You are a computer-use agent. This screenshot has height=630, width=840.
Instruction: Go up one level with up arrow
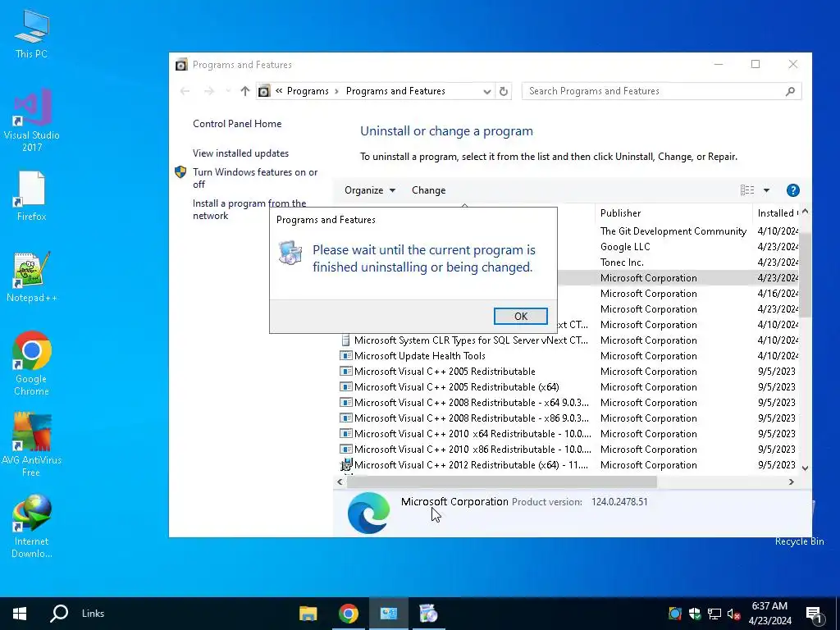244,91
